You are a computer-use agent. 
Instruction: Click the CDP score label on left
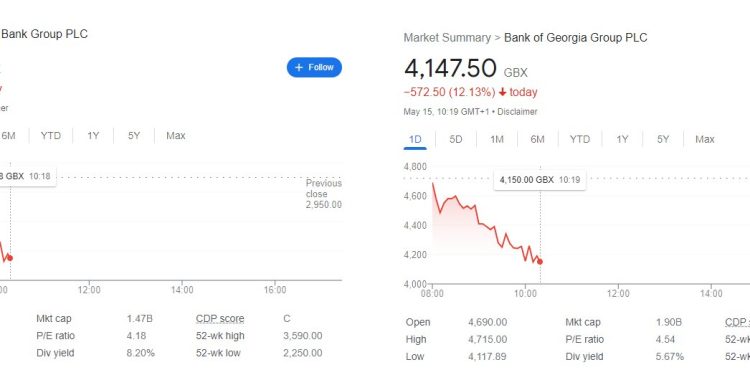coord(220,319)
